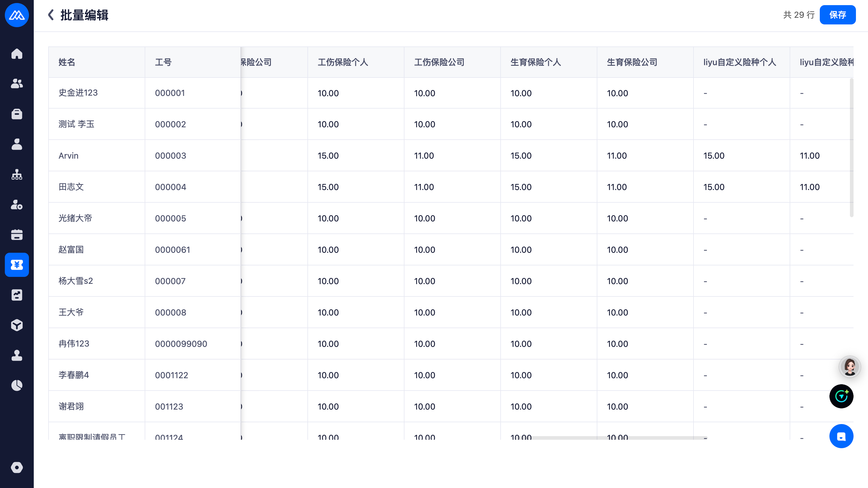Open the 3D cube sidebar icon
This screenshot has width=868, height=488.
(x=17, y=325)
